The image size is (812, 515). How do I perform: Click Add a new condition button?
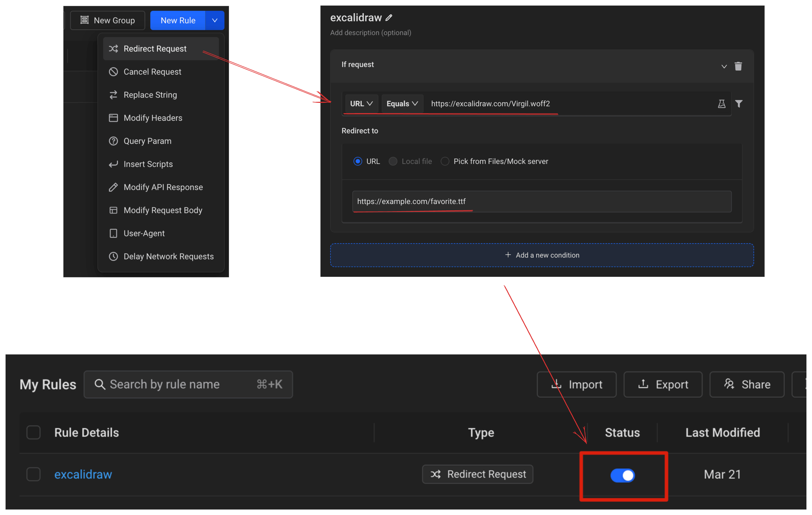tap(542, 255)
